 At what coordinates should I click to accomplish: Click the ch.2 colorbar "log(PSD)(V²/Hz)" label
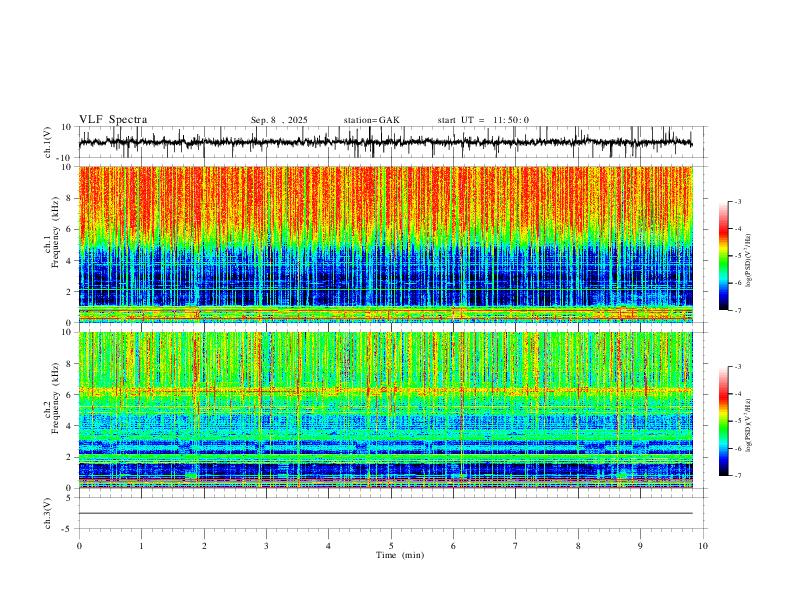[x=748, y=425]
